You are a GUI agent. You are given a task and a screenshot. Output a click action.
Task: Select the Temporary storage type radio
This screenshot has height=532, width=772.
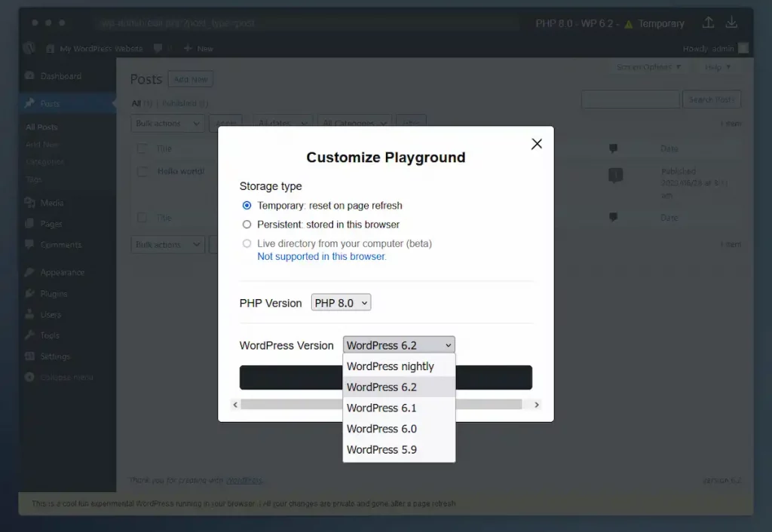pos(247,205)
